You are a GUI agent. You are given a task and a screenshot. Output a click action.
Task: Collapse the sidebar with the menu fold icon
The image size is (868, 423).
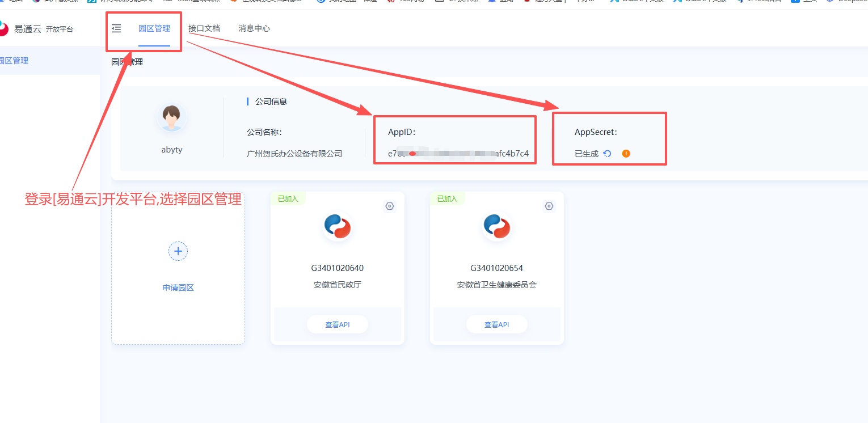pos(116,28)
